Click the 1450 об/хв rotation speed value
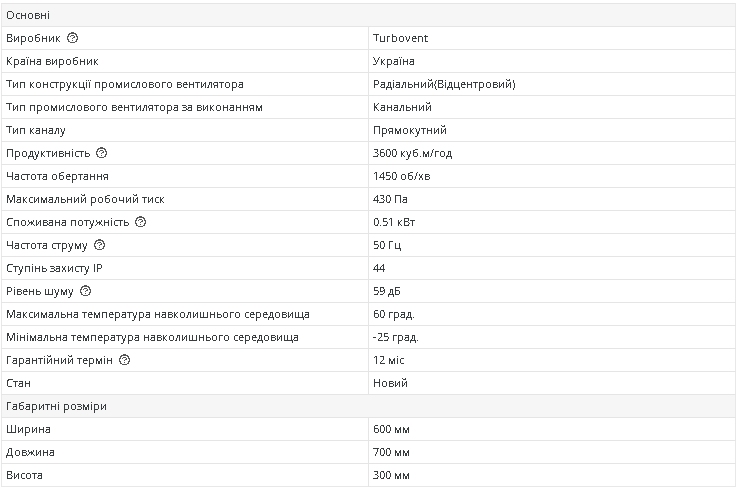 click(x=401, y=176)
